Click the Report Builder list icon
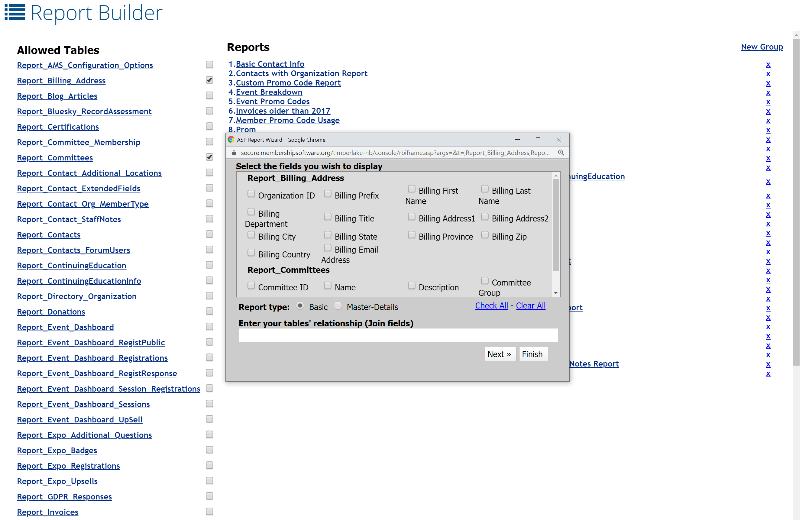The width and height of the screenshot is (812, 520). coord(15,13)
